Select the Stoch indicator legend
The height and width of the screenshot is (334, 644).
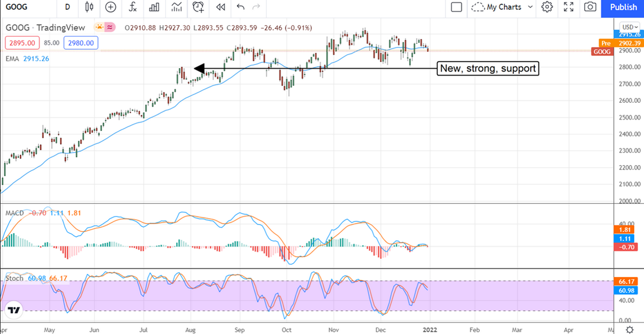pyautogui.click(x=14, y=278)
